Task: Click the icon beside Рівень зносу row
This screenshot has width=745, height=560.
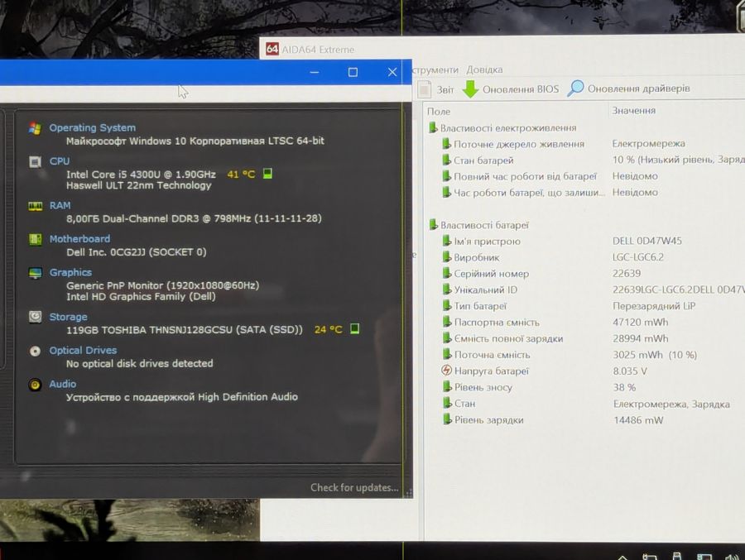Action: 447,386
